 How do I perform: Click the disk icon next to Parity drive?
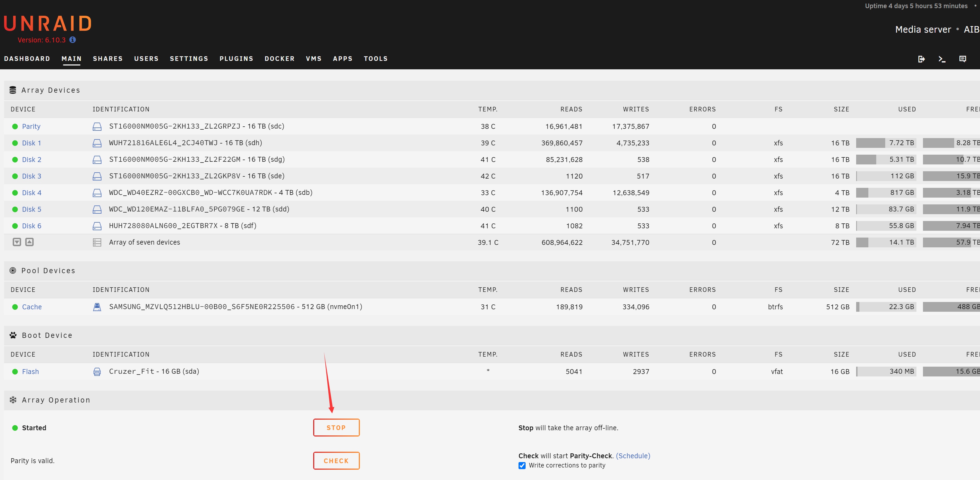pos(97,126)
